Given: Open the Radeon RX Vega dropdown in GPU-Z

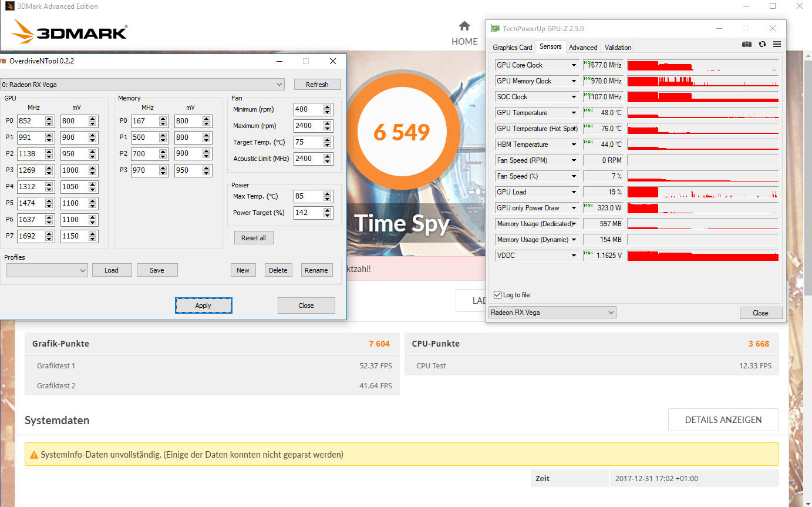Looking at the screenshot, I should (552, 313).
